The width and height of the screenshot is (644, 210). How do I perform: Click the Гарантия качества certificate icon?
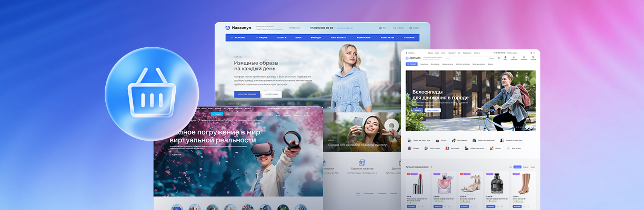[361, 163]
